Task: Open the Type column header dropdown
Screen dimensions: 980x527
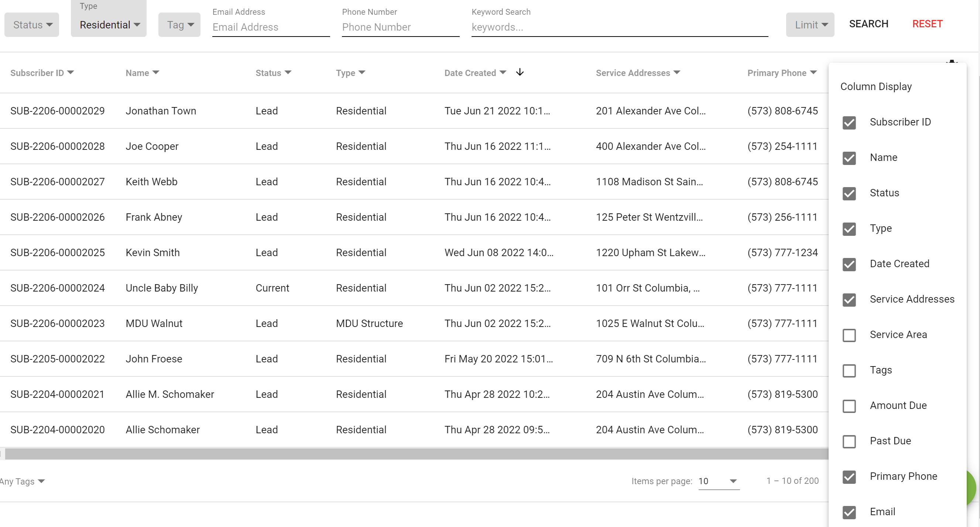Action: pos(362,72)
